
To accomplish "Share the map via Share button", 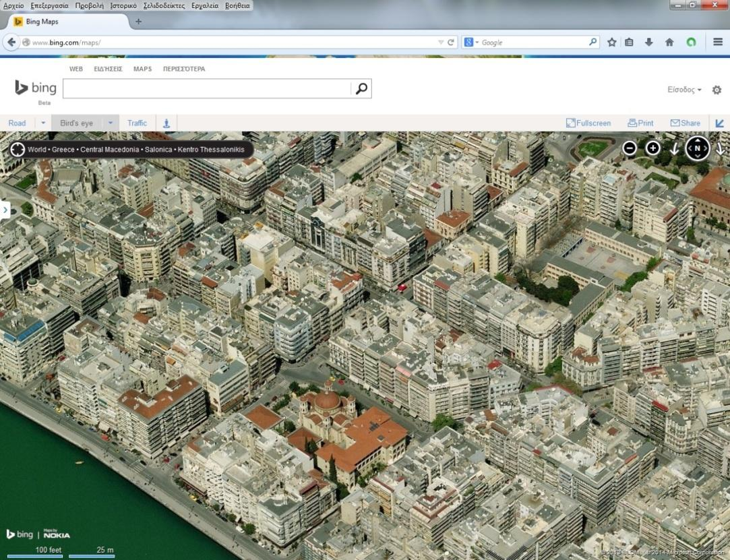I will 686,123.
